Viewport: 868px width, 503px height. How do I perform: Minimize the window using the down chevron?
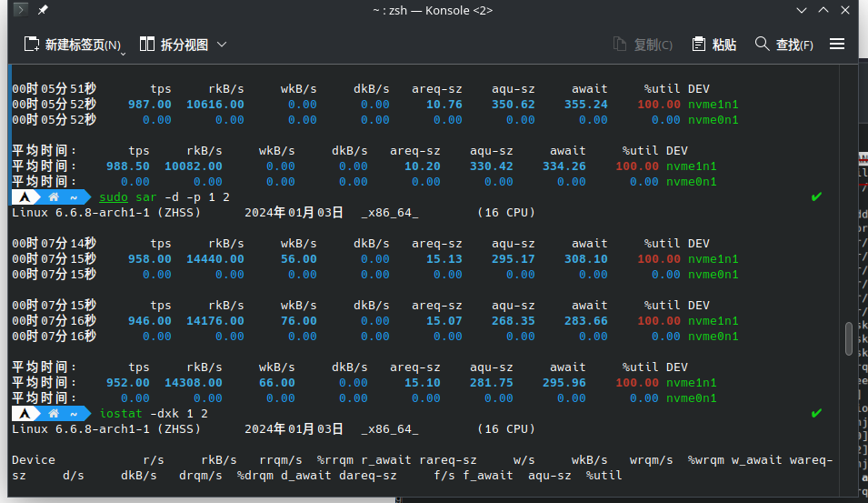click(x=801, y=10)
